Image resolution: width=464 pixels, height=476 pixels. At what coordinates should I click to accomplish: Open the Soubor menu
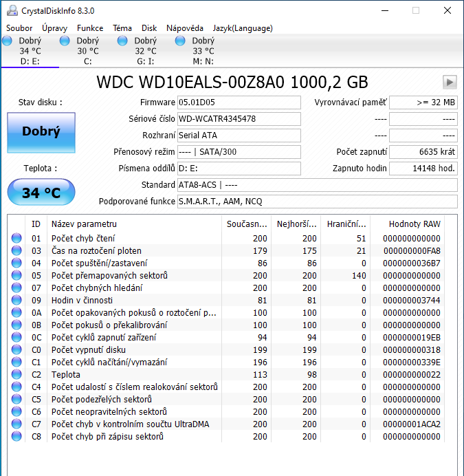pyautogui.click(x=19, y=28)
